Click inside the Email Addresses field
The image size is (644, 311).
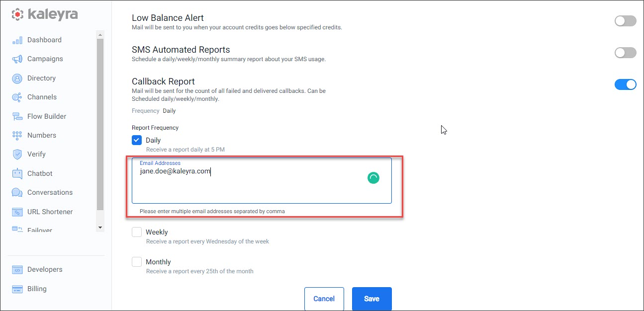[x=262, y=181]
